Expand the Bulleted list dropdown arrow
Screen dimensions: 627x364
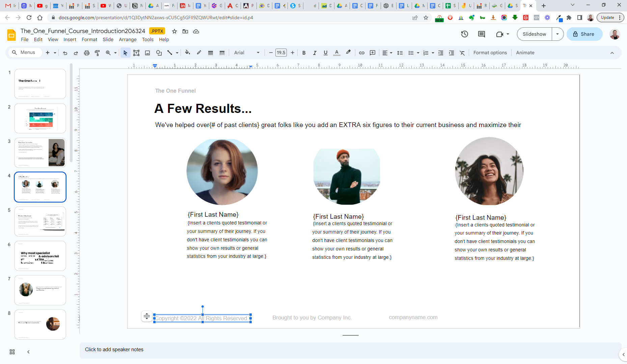point(418,53)
